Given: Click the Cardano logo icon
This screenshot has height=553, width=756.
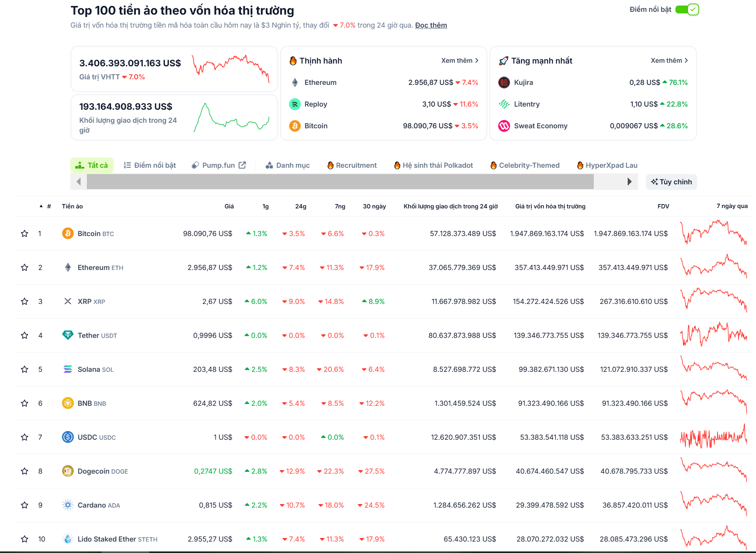Looking at the screenshot, I should click(x=68, y=505).
